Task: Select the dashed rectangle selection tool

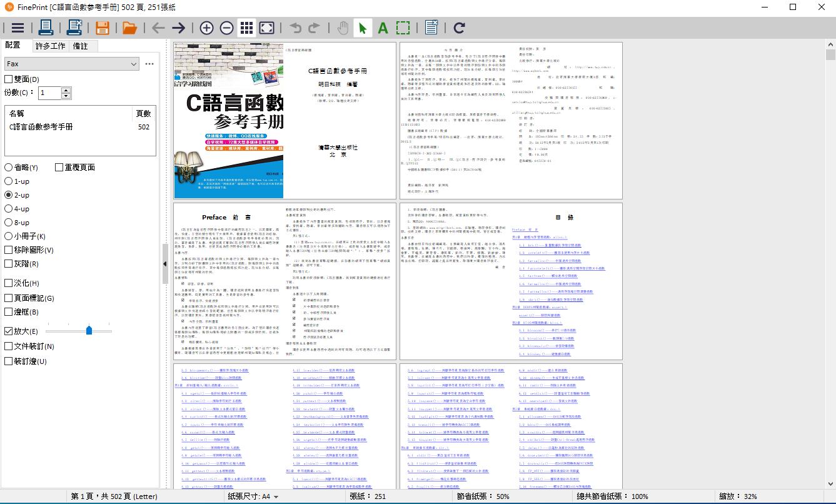Action: [x=403, y=28]
